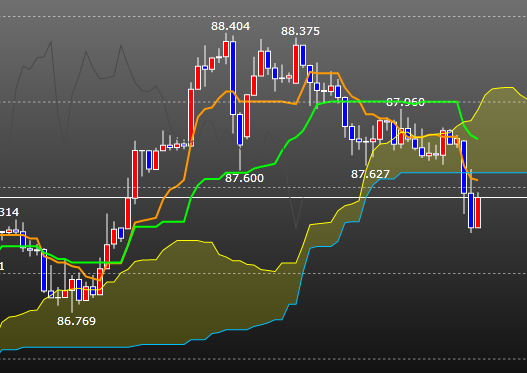This screenshot has height=373, width=527.
Task: Click the long blue candle above 86.769
Action: pyautogui.click(x=44, y=270)
